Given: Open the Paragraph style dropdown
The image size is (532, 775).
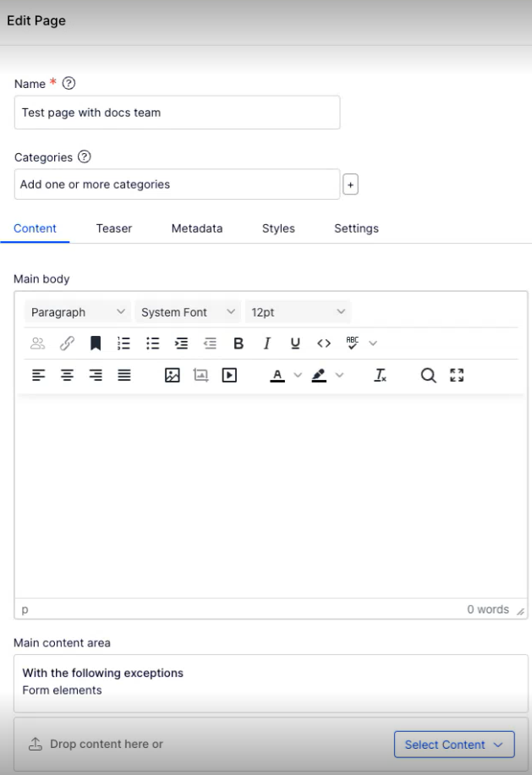Looking at the screenshot, I should [x=78, y=311].
